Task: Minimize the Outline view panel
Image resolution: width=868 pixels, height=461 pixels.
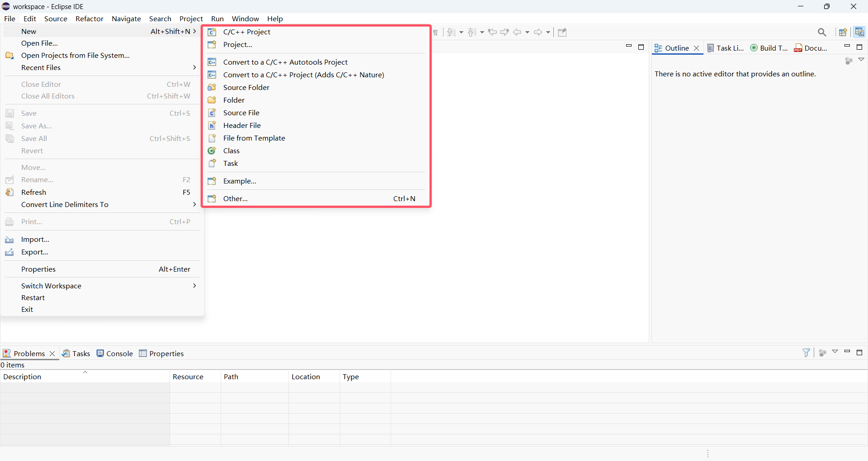Action: [847, 46]
